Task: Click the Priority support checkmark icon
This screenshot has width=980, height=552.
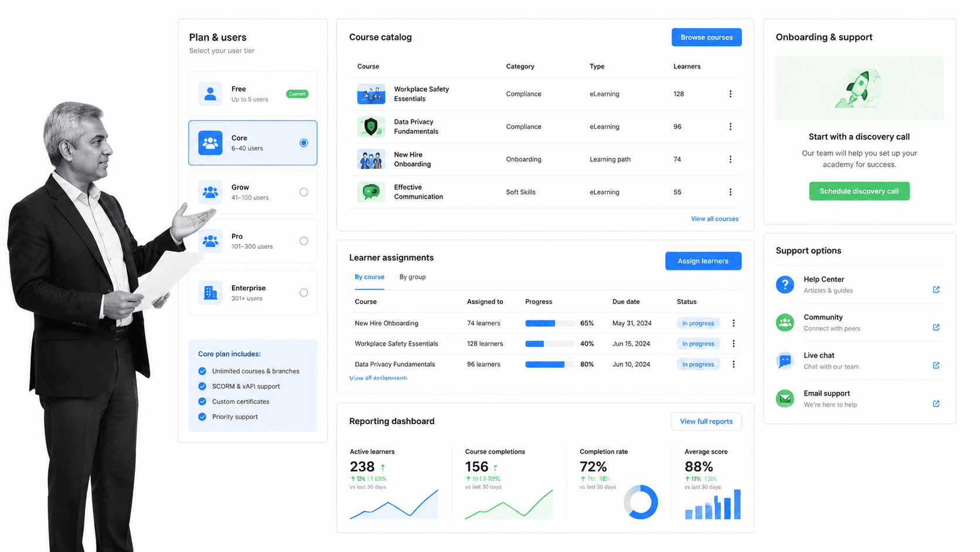Action: pyautogui.click(x=202, y=416)
